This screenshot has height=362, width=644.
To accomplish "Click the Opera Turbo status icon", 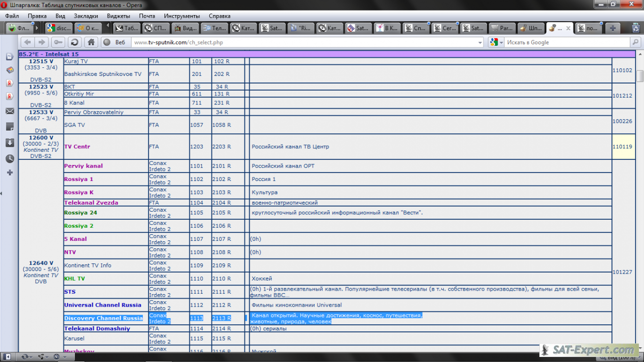I will (x=56, y=356).
